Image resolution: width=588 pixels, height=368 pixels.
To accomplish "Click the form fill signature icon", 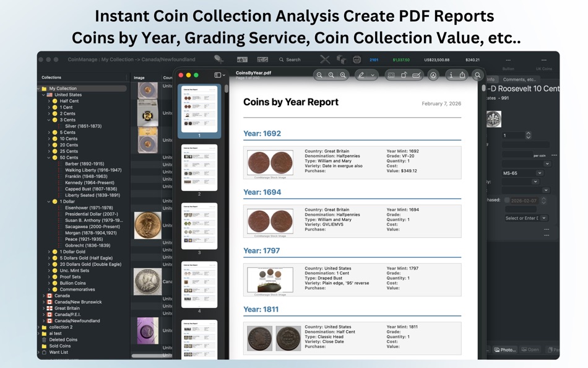I will click(417, 75).
